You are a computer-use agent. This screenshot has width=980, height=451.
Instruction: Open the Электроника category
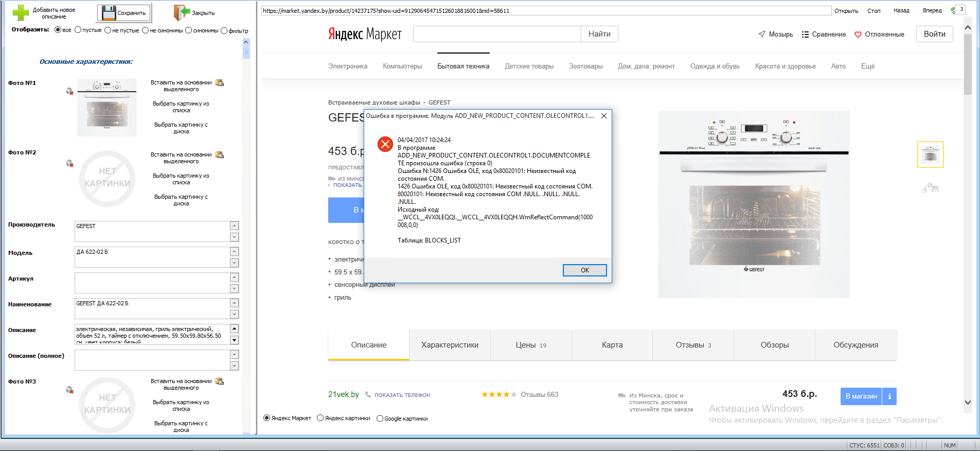pos(348,66)
